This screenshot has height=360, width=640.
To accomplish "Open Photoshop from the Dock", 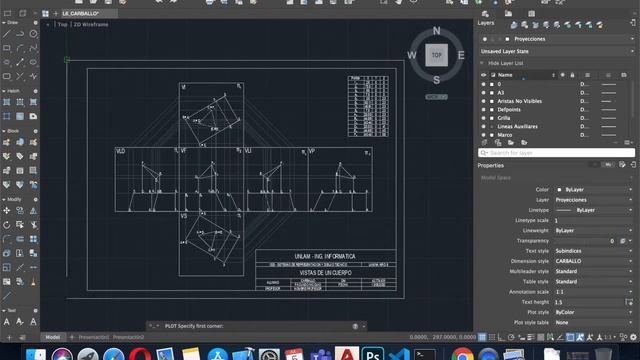I will pos(373,354).
